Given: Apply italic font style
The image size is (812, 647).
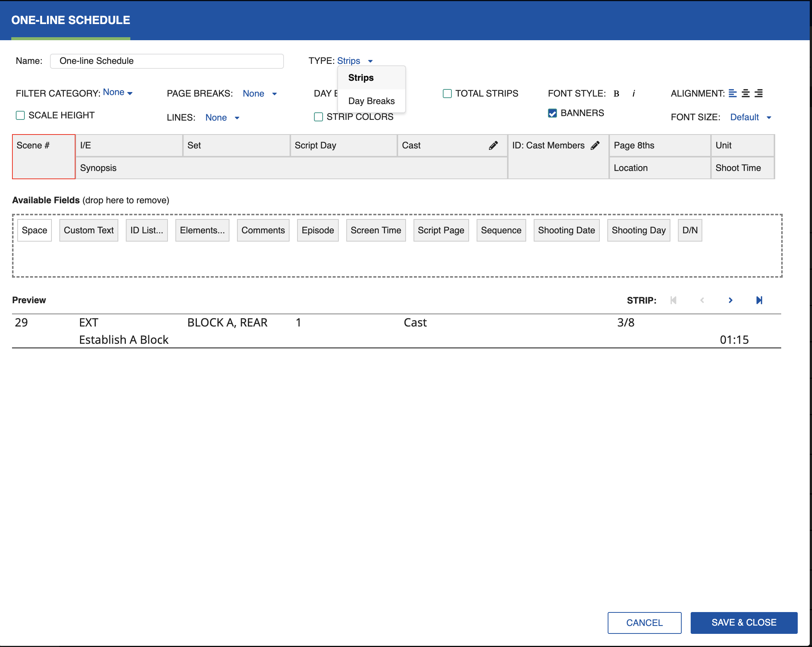Looking at the screenshot, I should [634, 94].
